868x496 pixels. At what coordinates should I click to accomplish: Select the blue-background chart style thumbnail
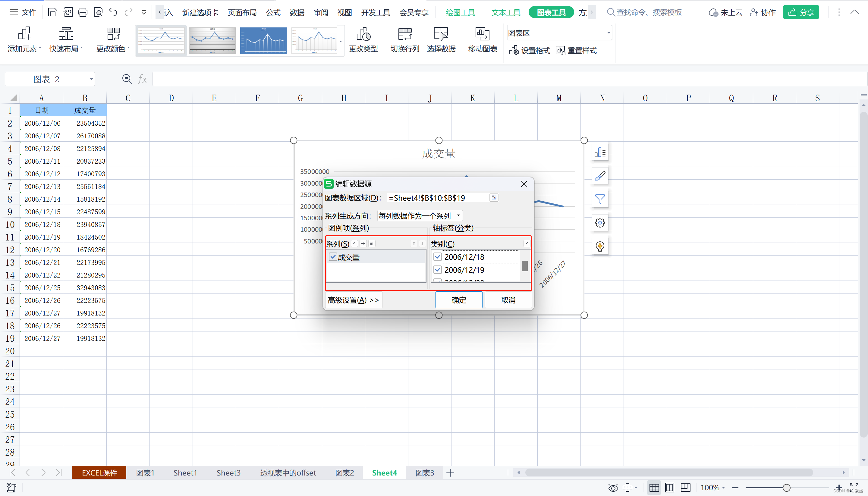click(263, 41)
